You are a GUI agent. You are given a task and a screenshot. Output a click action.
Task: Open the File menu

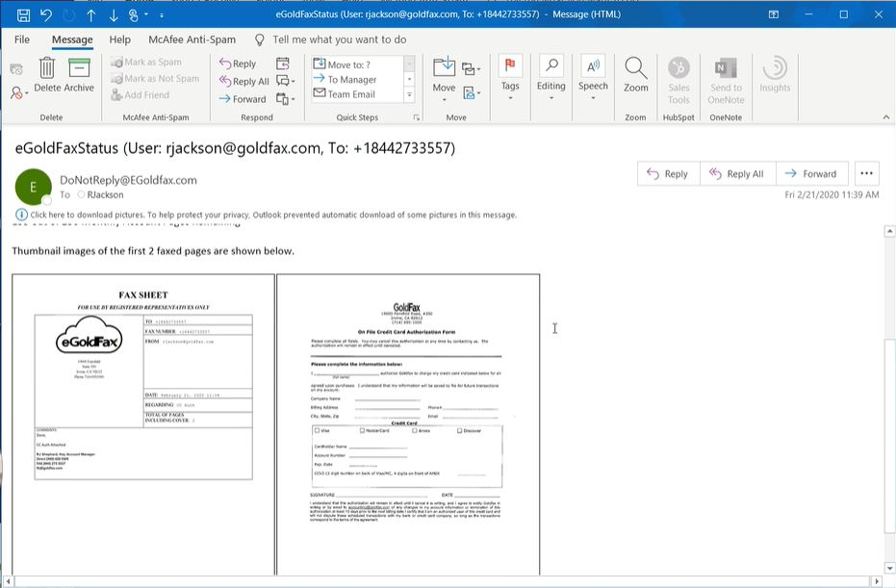(x=21, y=39)
